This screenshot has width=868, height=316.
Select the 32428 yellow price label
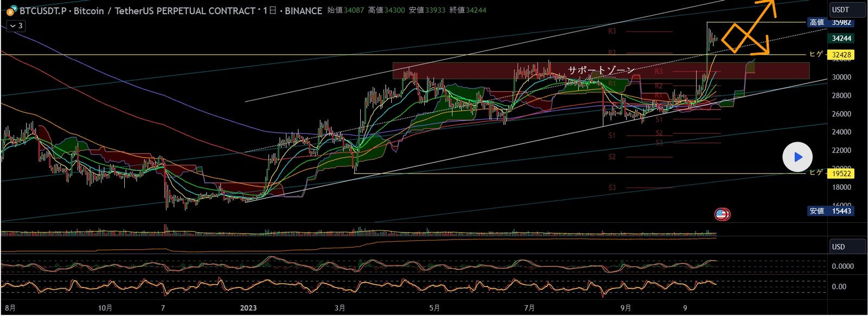pos(841,55)
